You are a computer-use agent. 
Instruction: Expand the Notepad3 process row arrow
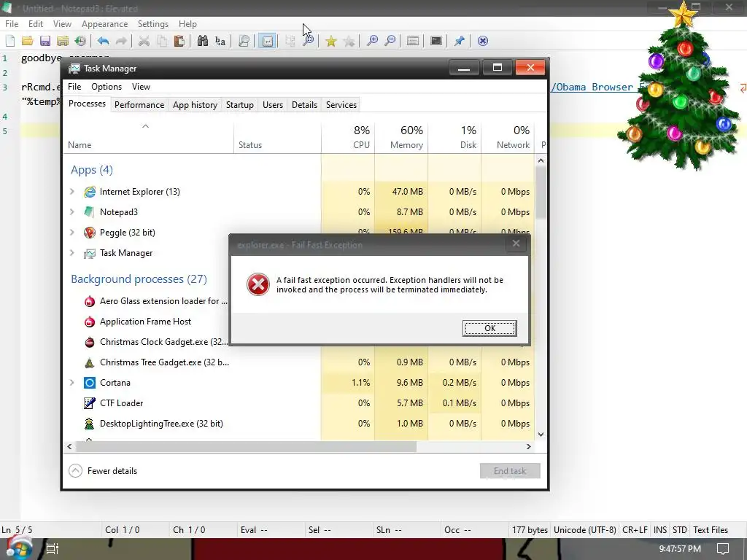click(x=72, y=212)
